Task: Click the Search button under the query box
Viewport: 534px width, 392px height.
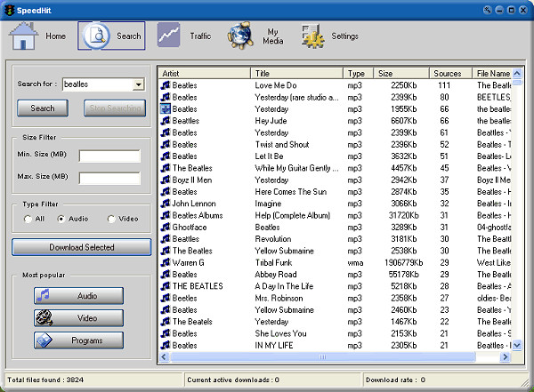Action: coord(43,108)
